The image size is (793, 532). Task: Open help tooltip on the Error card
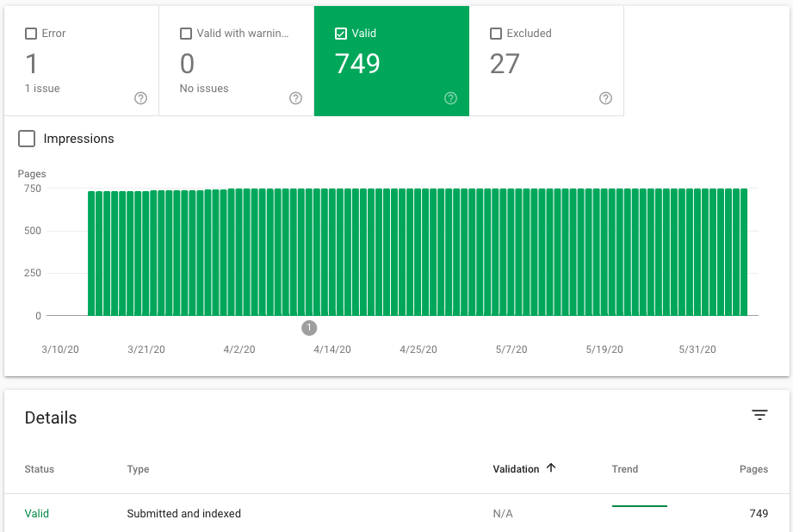[x=140, y=98]
